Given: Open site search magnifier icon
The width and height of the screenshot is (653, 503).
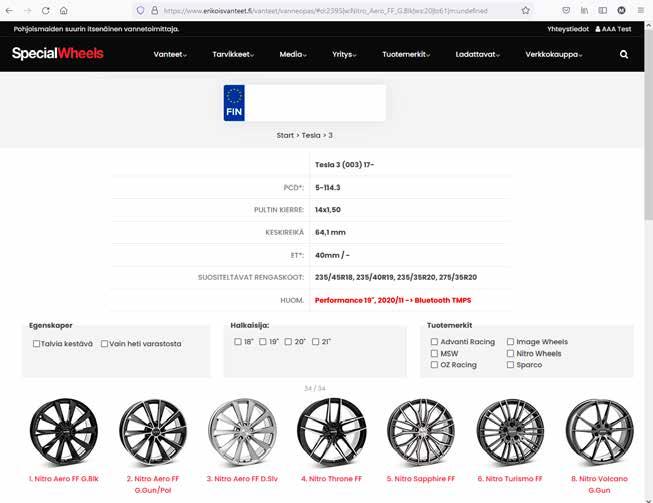Looking at the screenshot, I should pyautogui.click(x=624, y=54).
